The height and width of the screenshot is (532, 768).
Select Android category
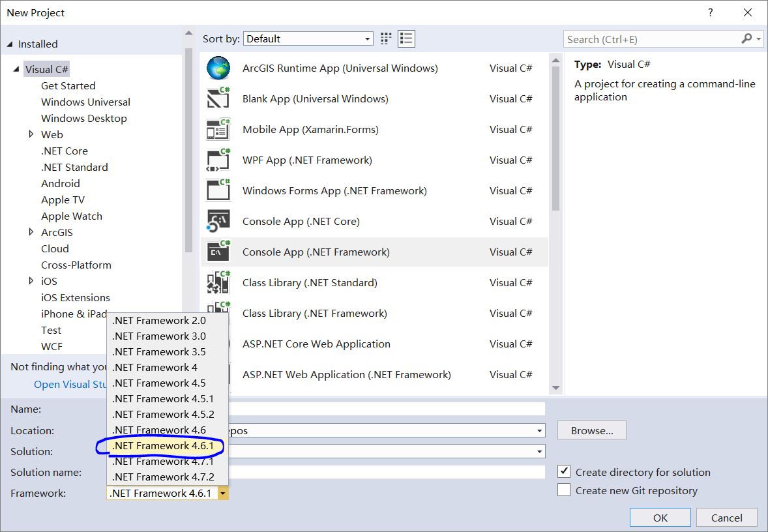click(60, 183)
